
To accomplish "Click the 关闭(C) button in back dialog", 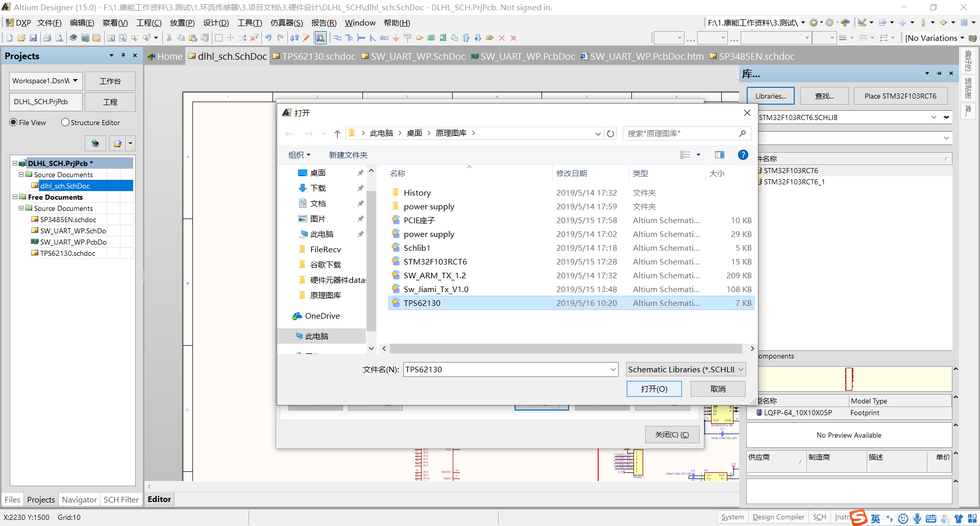I will click(672, 435).
